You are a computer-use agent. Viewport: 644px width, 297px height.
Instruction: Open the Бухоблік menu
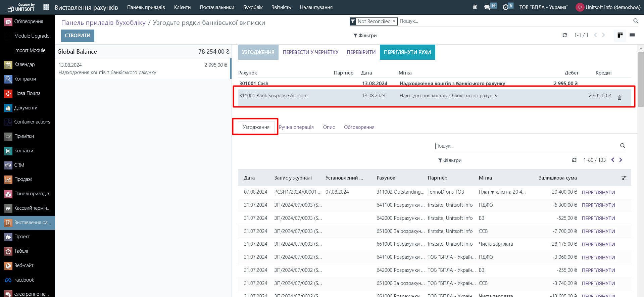[253, 7]
